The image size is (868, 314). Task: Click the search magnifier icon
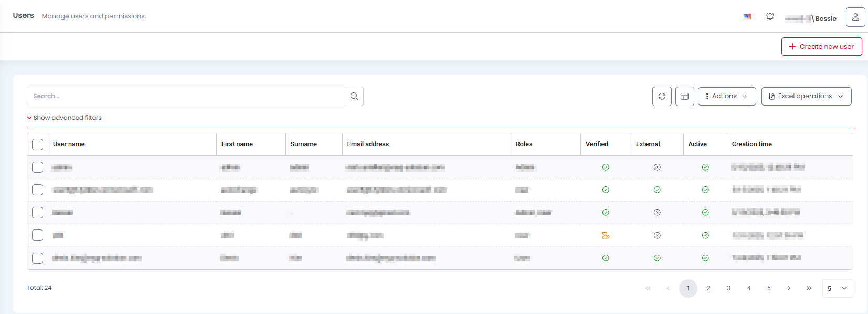(x=354, y=97)
